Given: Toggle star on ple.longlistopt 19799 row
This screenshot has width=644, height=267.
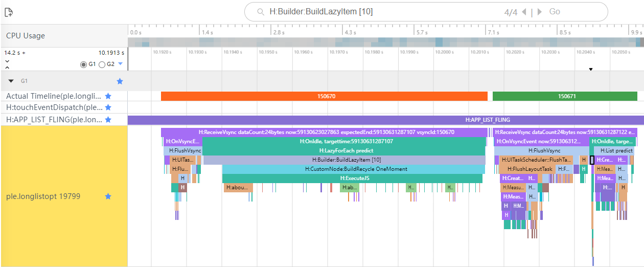Looking at the screenshot, I should tap(108, 196).
